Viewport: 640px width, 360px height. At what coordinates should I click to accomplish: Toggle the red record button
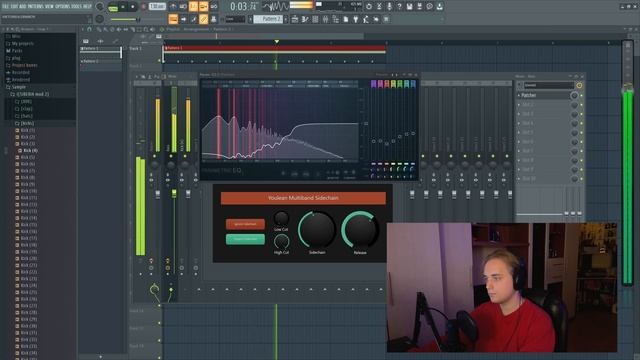point(144,7)
